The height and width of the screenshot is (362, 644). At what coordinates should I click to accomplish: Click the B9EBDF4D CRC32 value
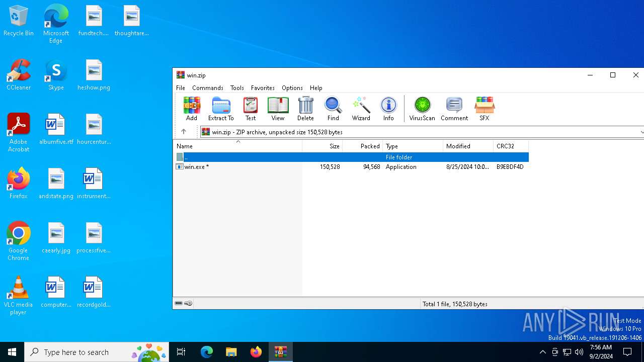510,167
